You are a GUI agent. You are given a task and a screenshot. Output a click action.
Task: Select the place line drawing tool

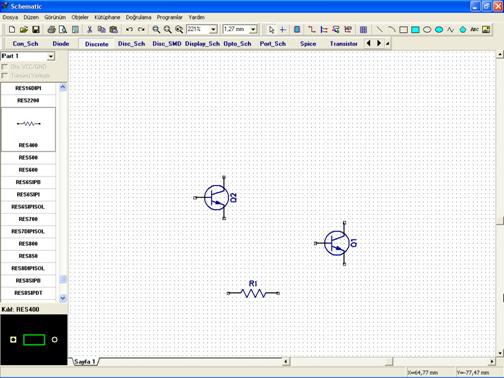point(379,30)
